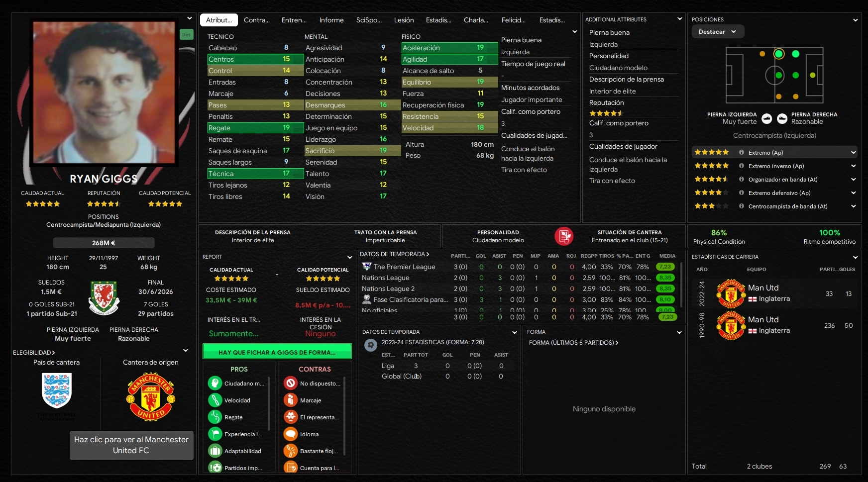Click the info icon beside Extremo inverso (Ap)
Viewport: 868px width, 482px height.
742,166
